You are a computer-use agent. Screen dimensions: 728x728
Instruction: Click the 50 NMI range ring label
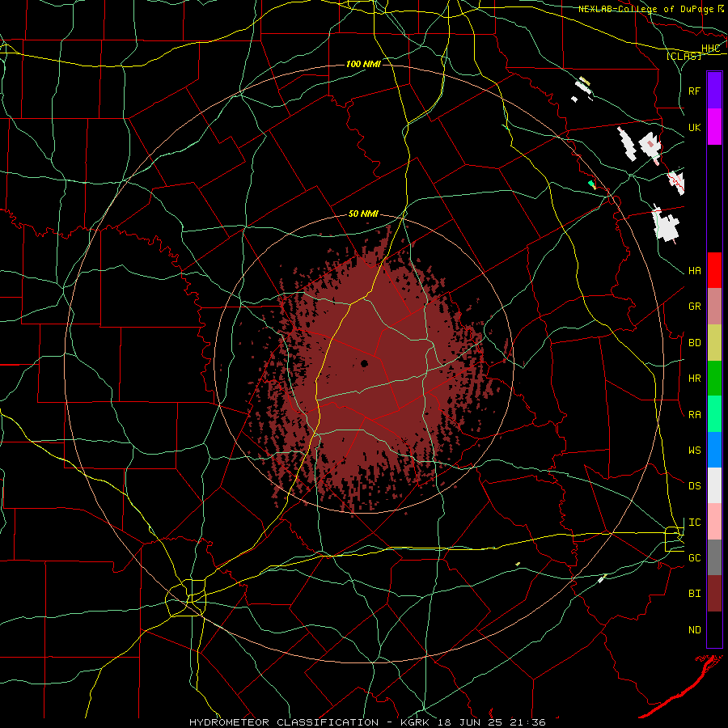click(363, 214)
